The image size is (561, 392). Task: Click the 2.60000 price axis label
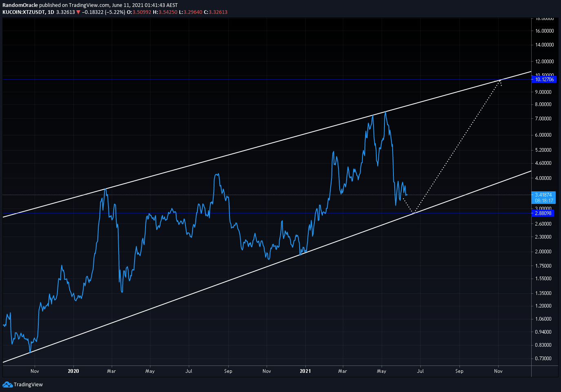point(543,224)
